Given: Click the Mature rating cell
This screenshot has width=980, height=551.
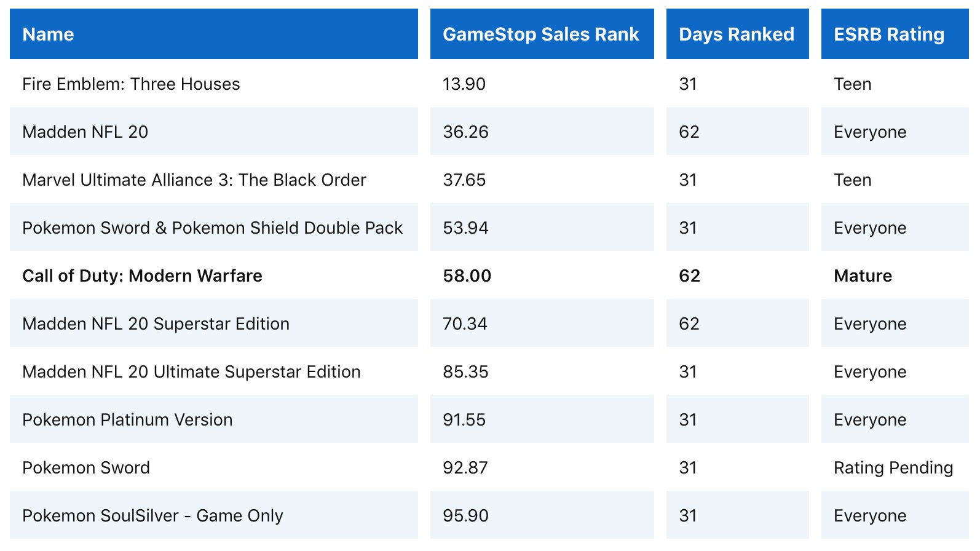Looking at the screenshot, I should [x=863, y=276].
